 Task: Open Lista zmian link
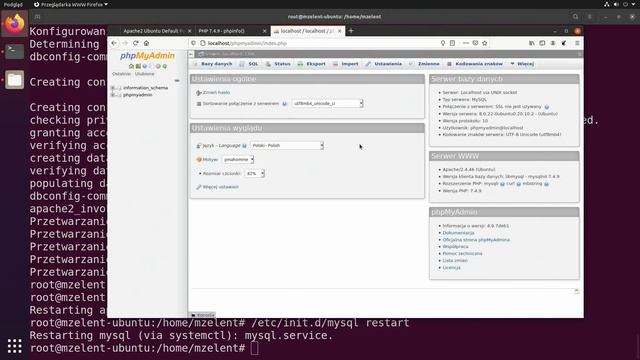[x=455, y=260]
